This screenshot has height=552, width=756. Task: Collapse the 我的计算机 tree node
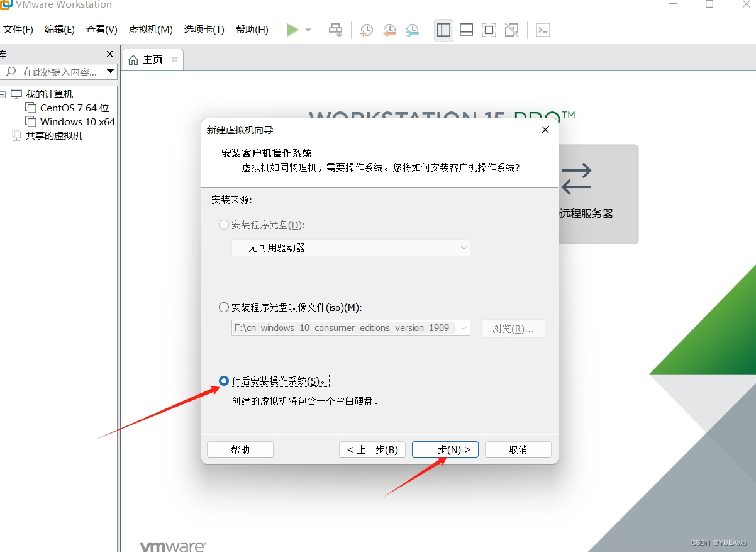click(3, 94)
